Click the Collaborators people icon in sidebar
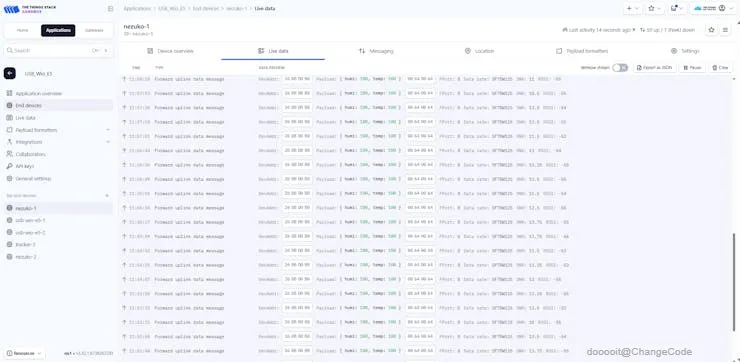740x362 pixels. (9, 154)
